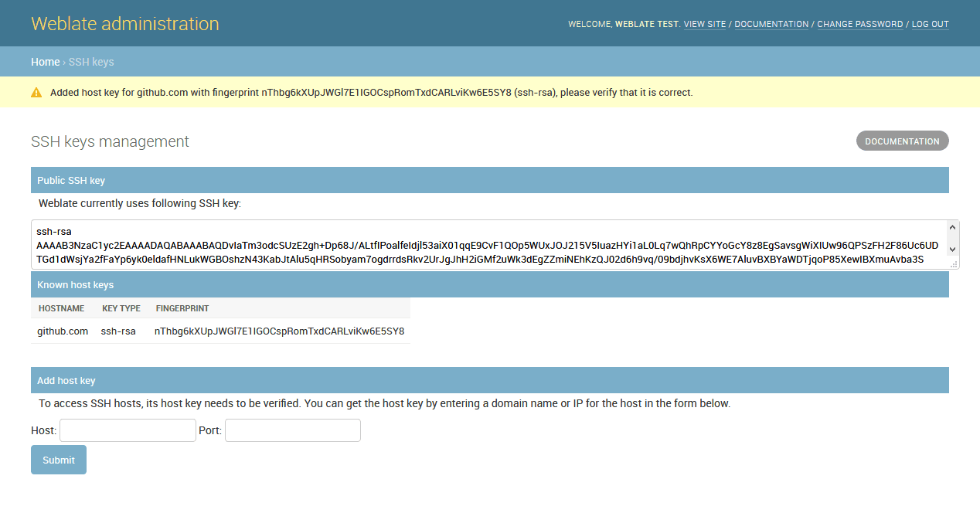Click the HOSTNAME column header
This screenshot has height=530, width=980.
[x=61, y=308]
